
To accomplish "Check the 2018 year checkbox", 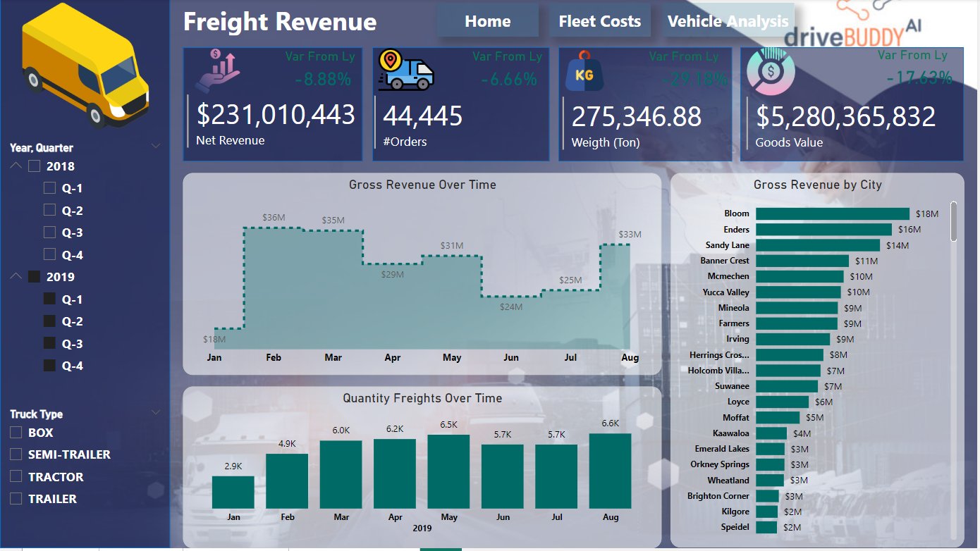I will tap(34, 167).
